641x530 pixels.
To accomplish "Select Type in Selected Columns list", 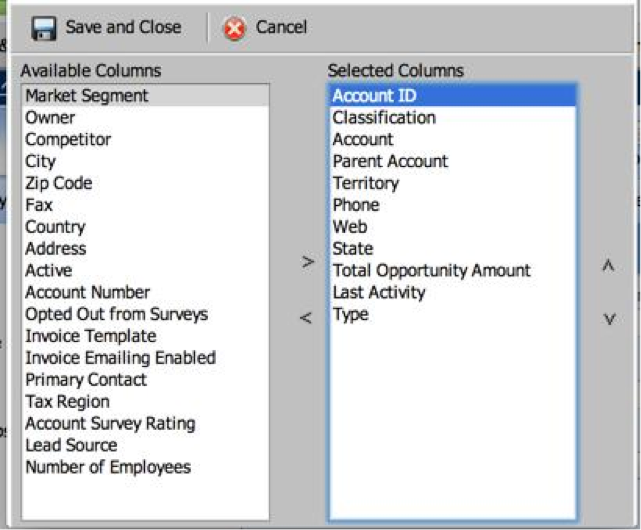I will [x=453, y=314].
